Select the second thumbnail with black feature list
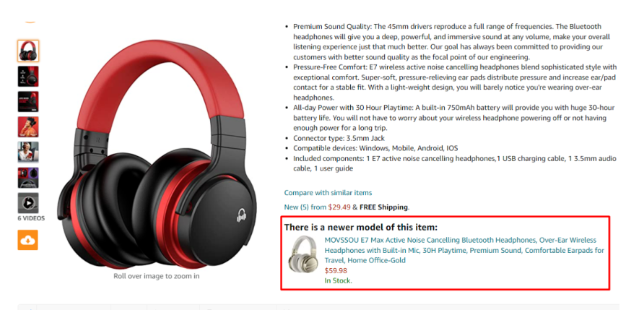Screen dimensions: 644x318 (28, 77)
